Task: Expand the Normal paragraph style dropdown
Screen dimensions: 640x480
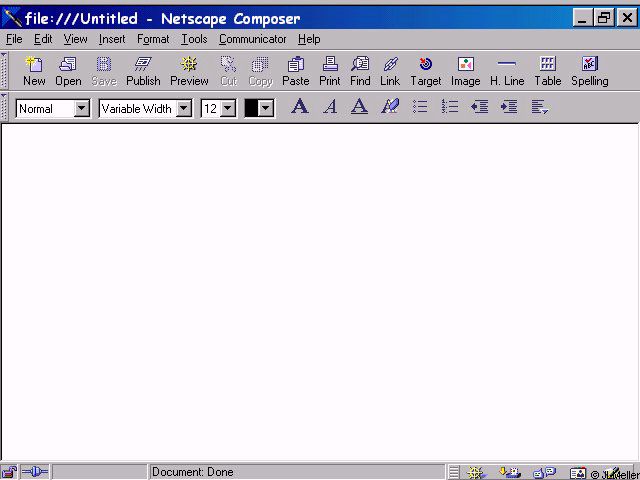Action: click(x=82, y=109)
